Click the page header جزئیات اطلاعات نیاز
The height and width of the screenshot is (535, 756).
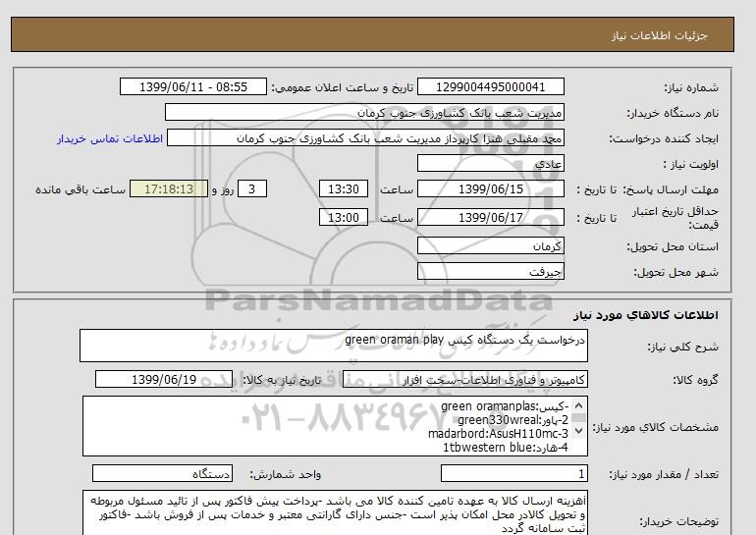click(659, 35)
